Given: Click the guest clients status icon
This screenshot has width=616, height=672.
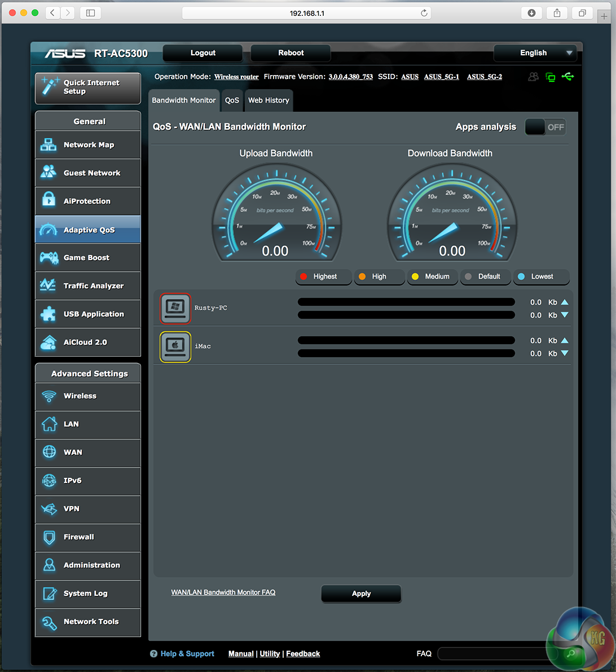Looking at the screenshot, I should point(533,77).
